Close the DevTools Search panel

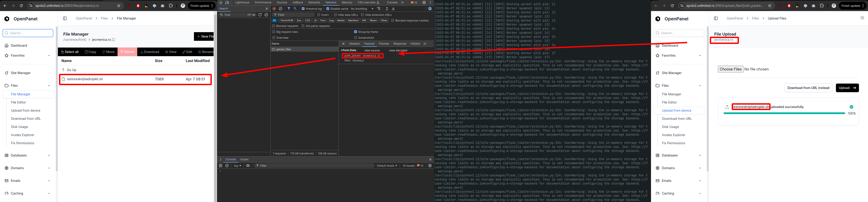[x=267, y=9]
